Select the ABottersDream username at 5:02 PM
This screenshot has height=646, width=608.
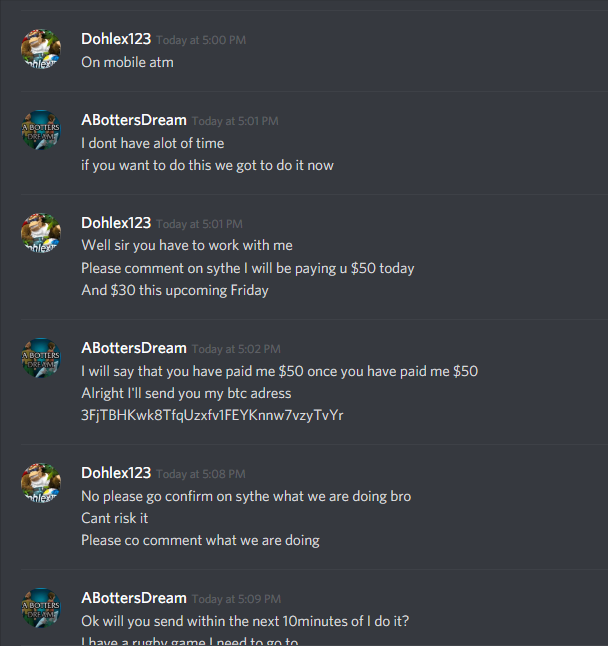[134, 348]
